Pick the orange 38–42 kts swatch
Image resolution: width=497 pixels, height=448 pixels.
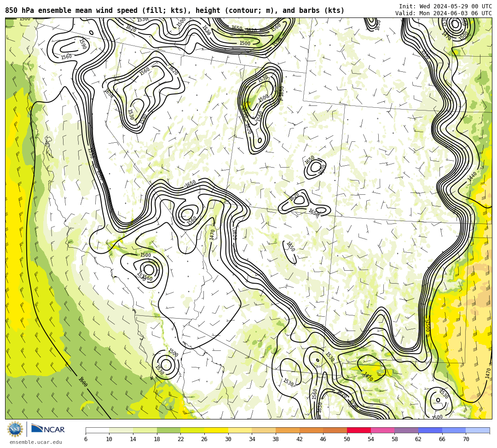tap(288, 430)
